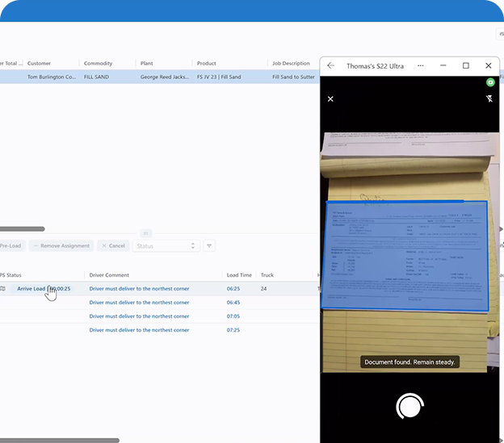Click the bottom horizontal scrollbar

point(60,441)
